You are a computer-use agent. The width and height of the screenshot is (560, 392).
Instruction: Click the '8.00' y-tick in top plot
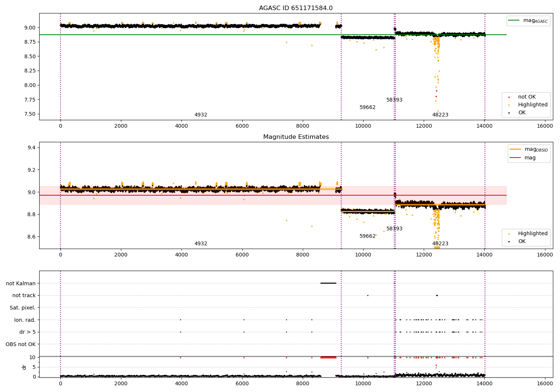pyautogui.click(x=31, y=85)
